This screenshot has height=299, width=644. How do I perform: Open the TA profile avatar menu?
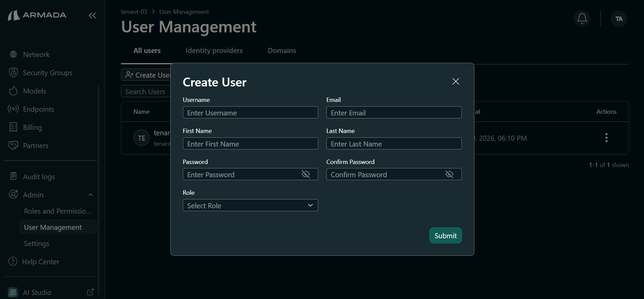point(619,19)
